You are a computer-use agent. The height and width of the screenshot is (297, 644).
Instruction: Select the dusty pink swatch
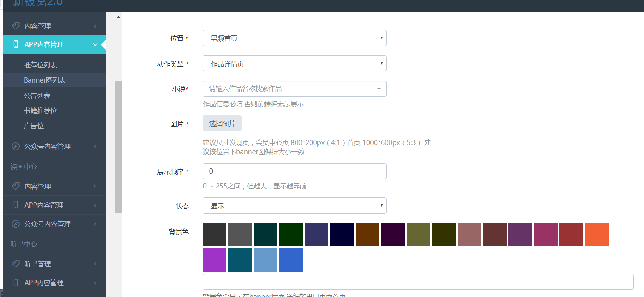[x=469, y=235]
